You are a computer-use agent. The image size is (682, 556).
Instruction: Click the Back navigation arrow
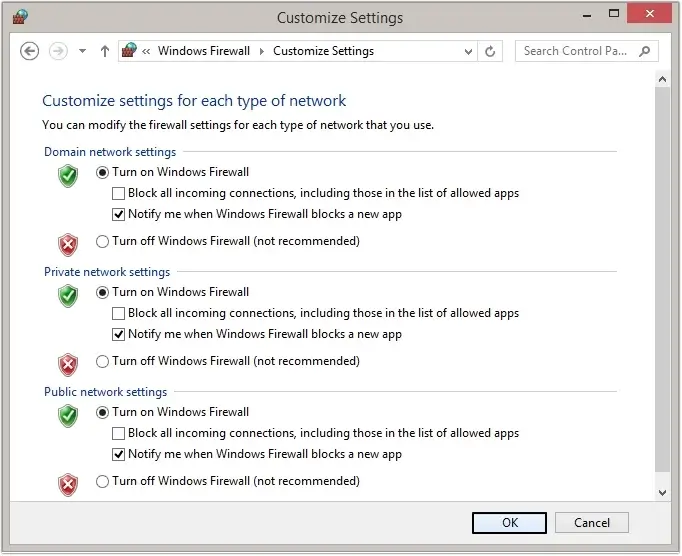[x=30, y=51]
